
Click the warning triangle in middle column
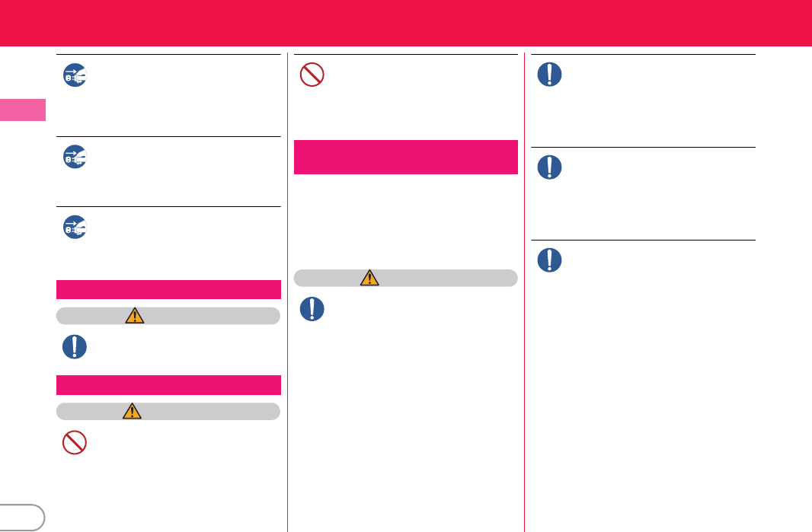coord(369,278)
